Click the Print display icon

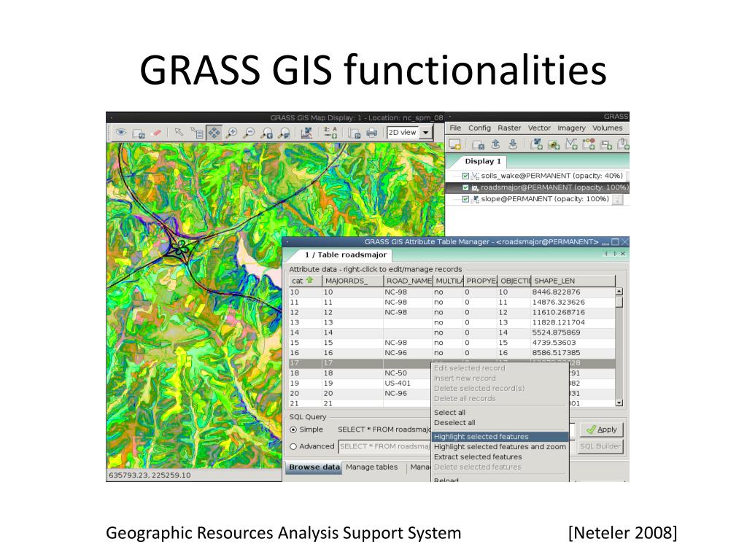point(371,133)
